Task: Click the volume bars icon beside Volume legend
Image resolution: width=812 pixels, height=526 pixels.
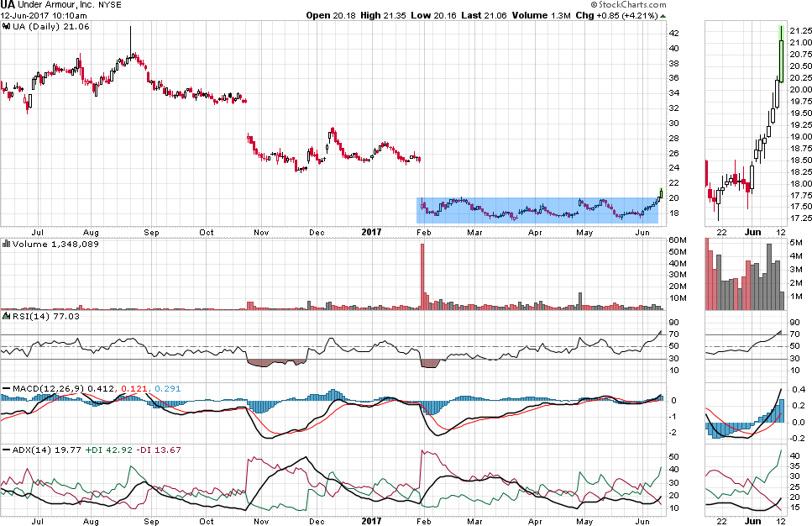Action: coord(7,244)
